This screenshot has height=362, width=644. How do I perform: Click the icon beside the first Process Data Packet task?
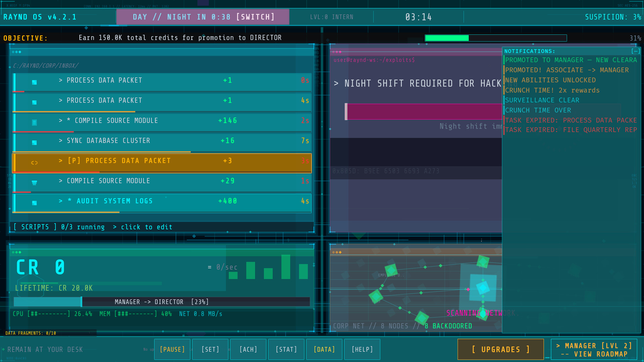34,82
